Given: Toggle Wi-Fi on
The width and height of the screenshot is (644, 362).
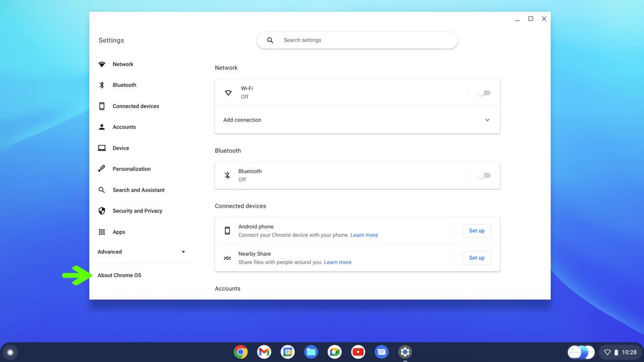Looking at the screenshot, I should coord(484,92).
